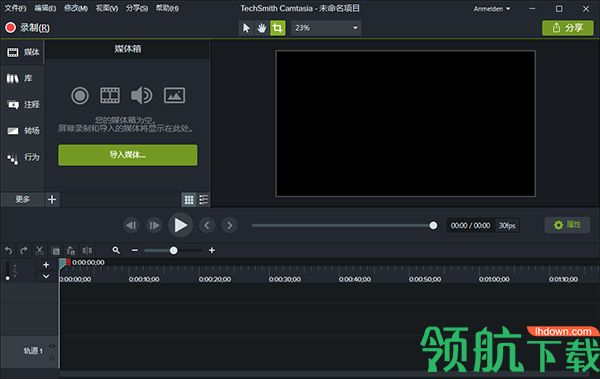Add a track with the plus icon
Viewport: 600px width, 379px height.
coord(46,265)
